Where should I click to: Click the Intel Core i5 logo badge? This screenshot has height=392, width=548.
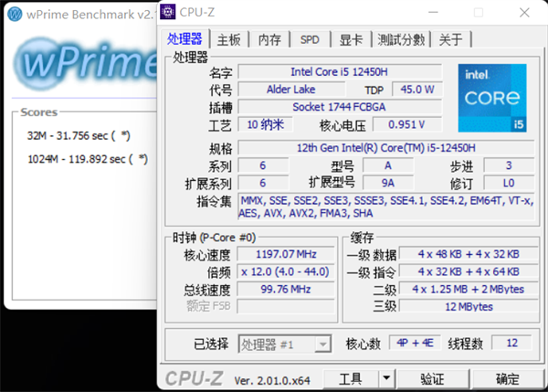pyautogui.click(x=491, y=96)
